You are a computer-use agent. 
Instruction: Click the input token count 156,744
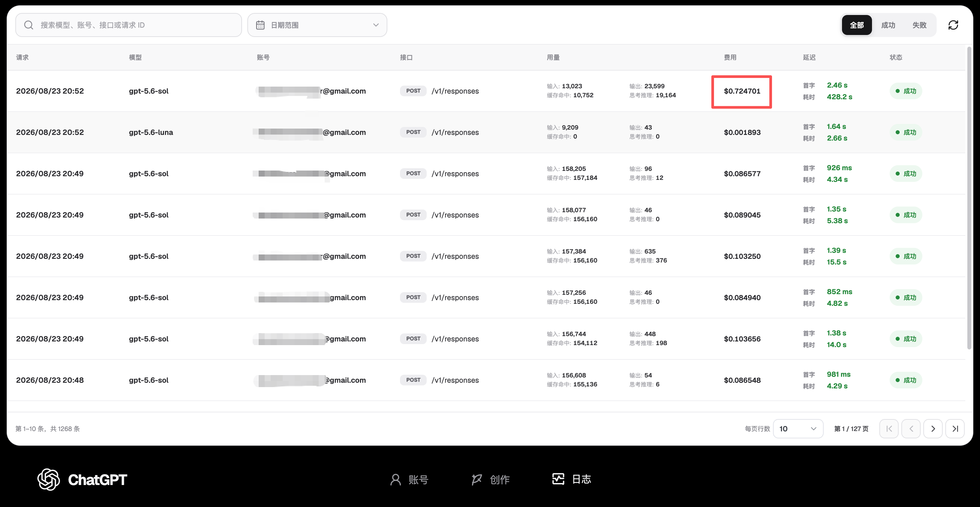pos(574,334)
